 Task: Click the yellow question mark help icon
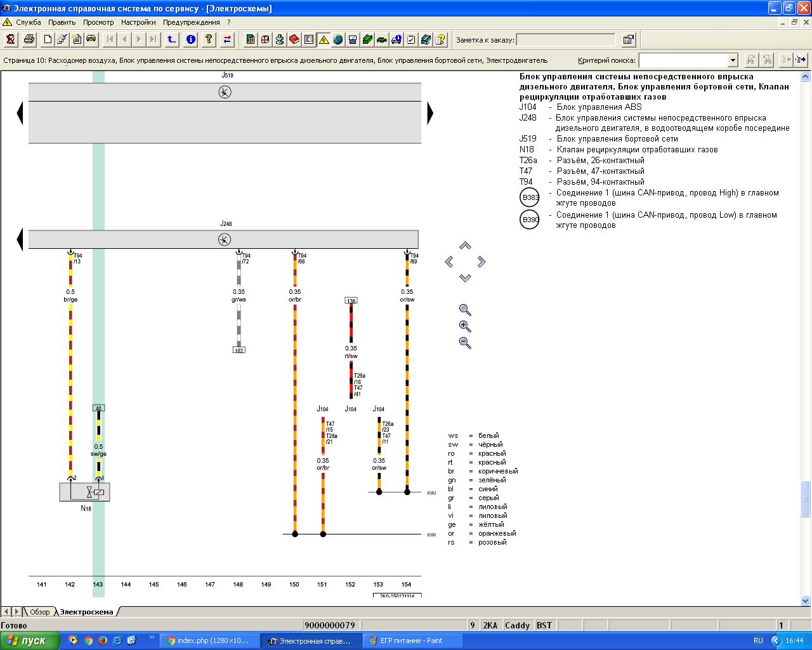pos(209,39)
